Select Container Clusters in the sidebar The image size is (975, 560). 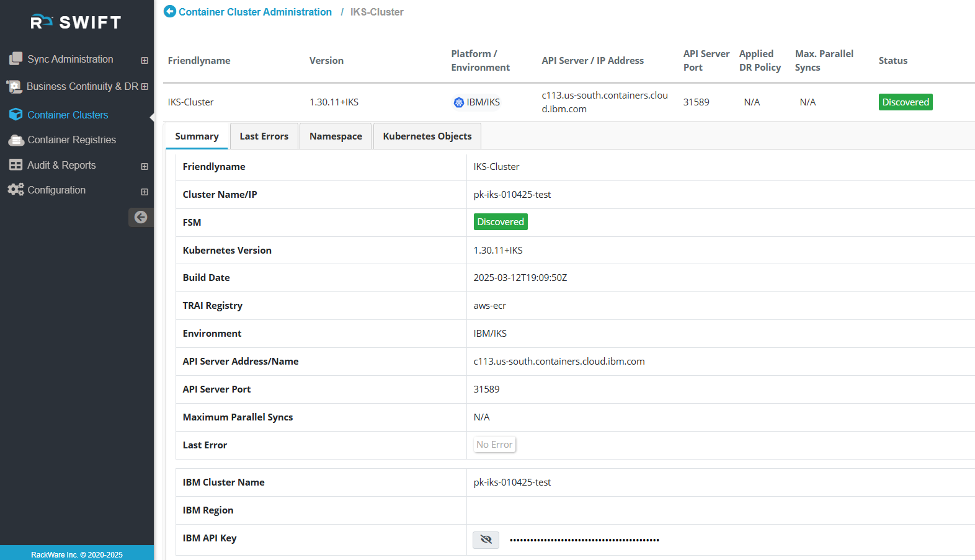click(x=68, y=115)
